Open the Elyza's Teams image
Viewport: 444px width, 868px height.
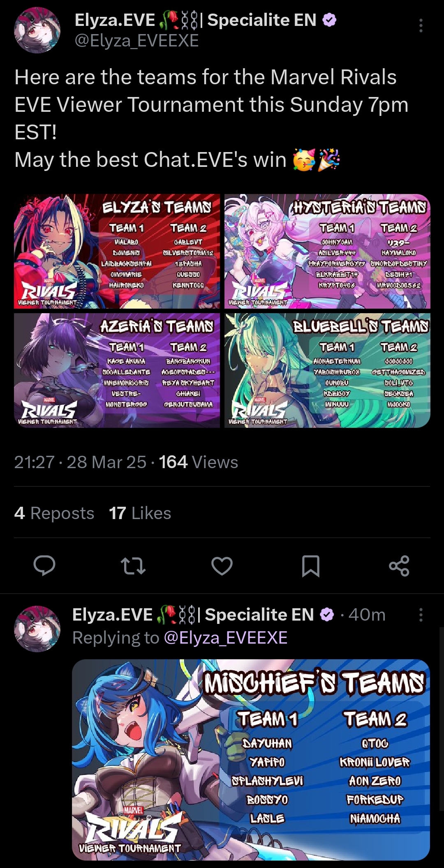click(x=117, y=251)
